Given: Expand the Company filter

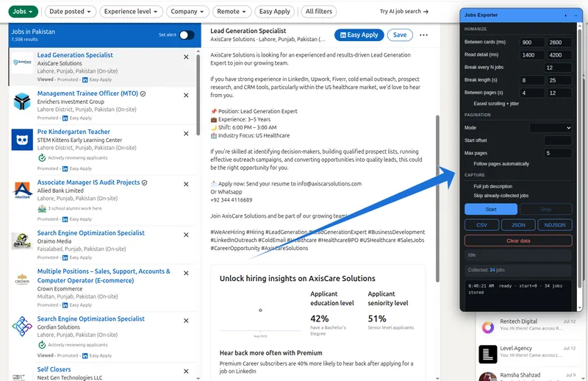Looking at the screenshot, I should click(187, 12).
